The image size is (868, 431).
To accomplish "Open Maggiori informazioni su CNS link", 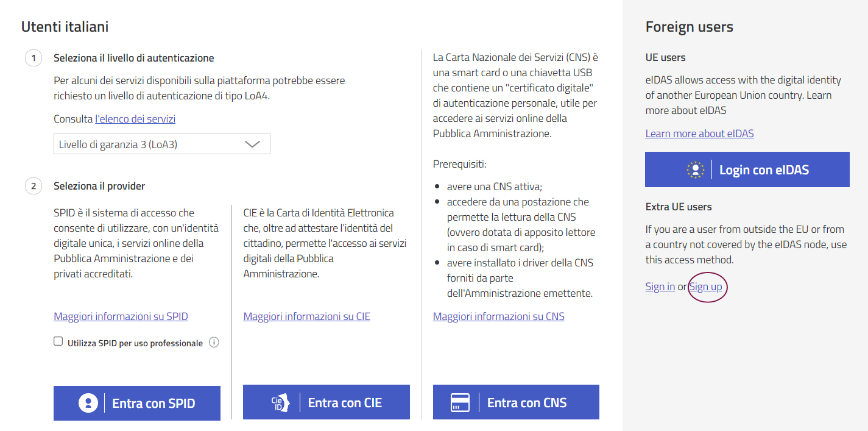I will click(x=498, y=316).
